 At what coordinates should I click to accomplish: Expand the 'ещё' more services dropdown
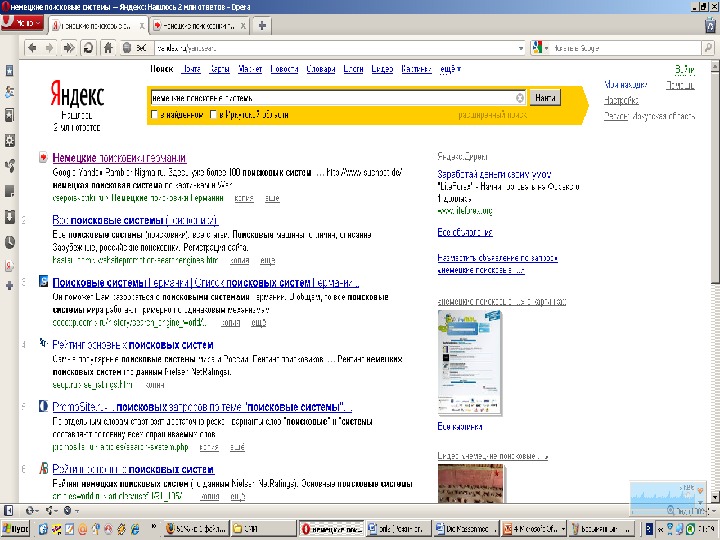[x=450, y=69]
